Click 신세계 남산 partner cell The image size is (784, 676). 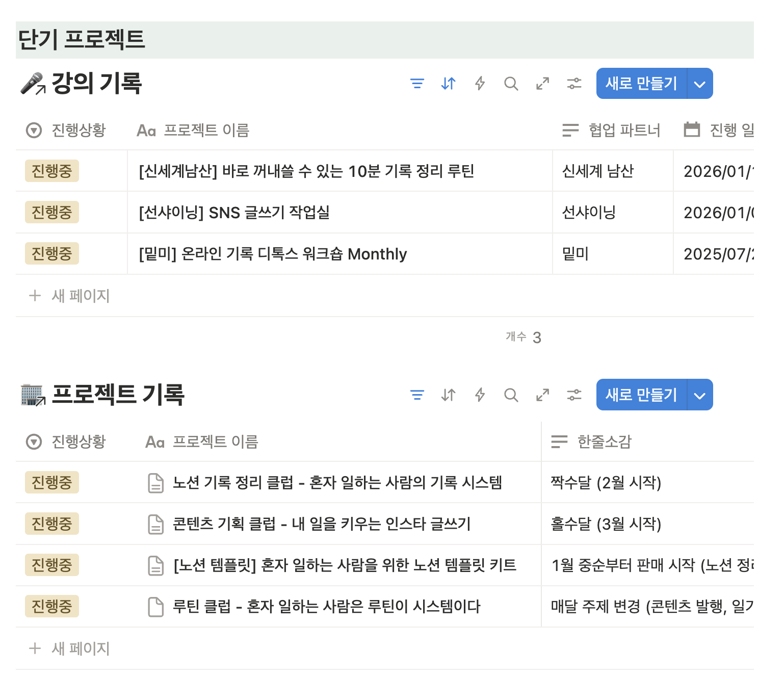click(x=613, y=171)
